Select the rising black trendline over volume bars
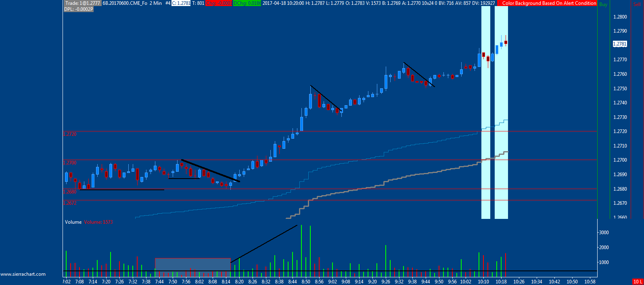The height and width of the screenshot is (285, 644). 264,244
